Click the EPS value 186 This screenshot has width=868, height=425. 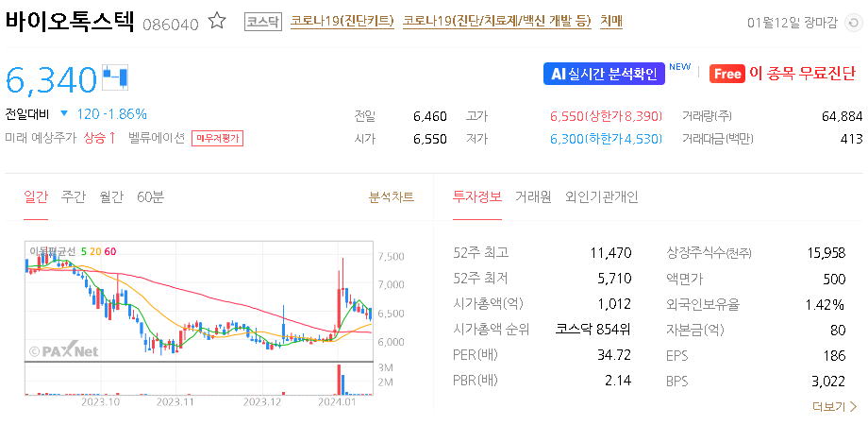pos(835,355)
